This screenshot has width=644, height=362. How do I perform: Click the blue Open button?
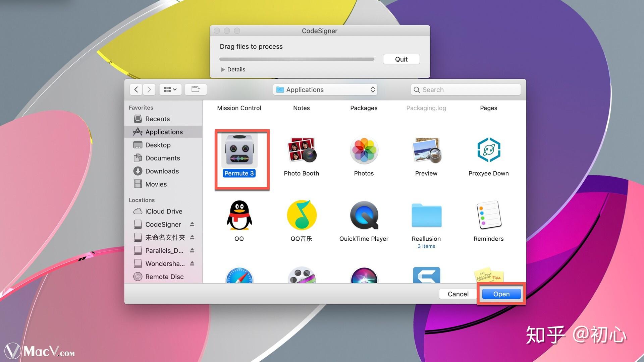tap(501, 294)
